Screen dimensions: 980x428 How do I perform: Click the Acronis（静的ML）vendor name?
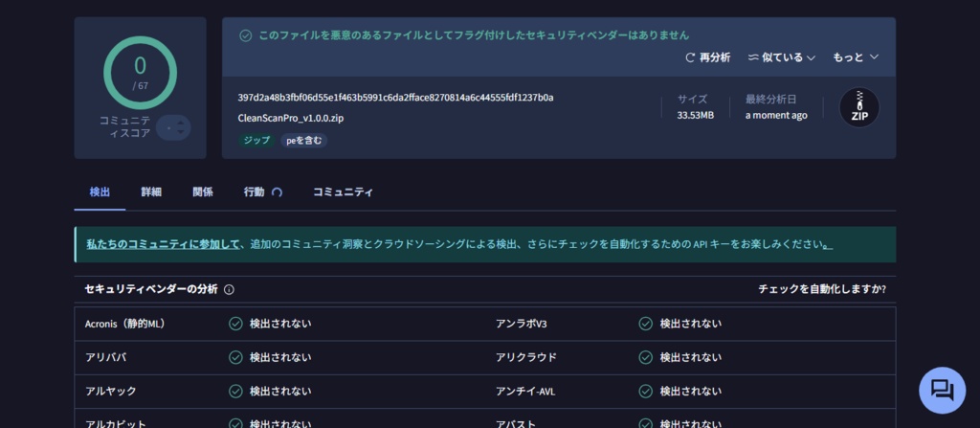tap(125, 324)
